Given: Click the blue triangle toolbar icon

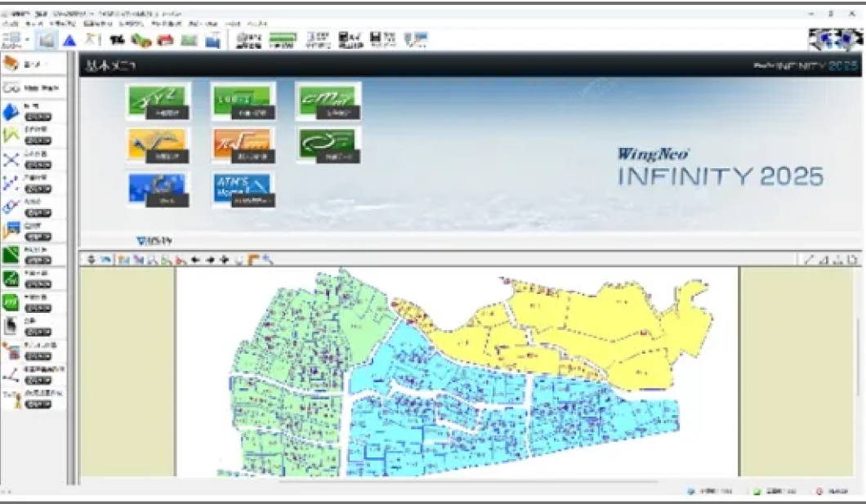Looking at the screenshot, I should pyautogui.click(x=69, y=40).
